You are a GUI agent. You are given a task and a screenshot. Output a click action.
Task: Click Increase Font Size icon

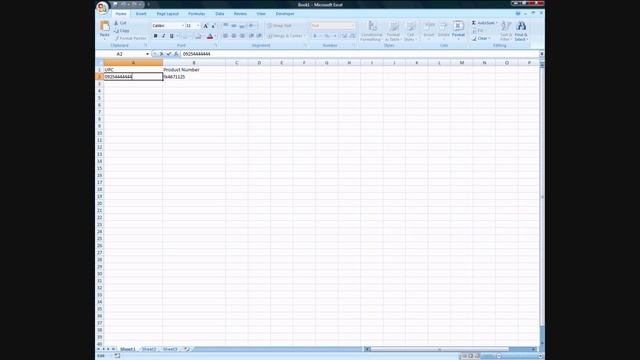click(205, 26)
